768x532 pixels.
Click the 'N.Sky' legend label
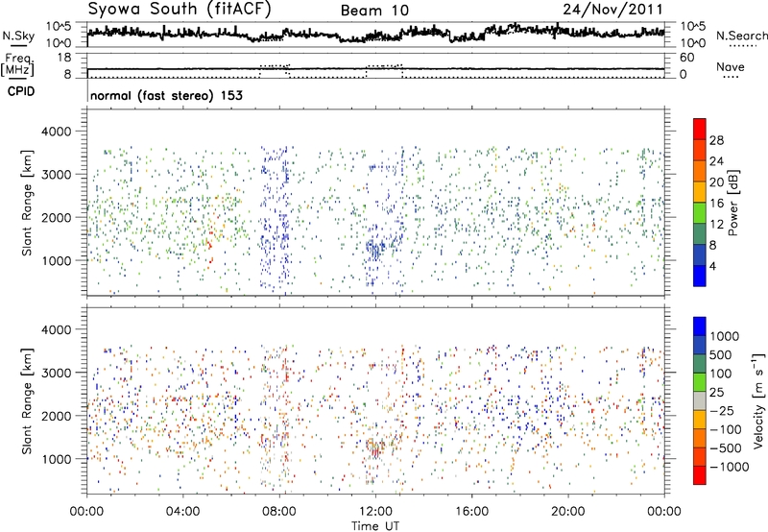[18, 36]
